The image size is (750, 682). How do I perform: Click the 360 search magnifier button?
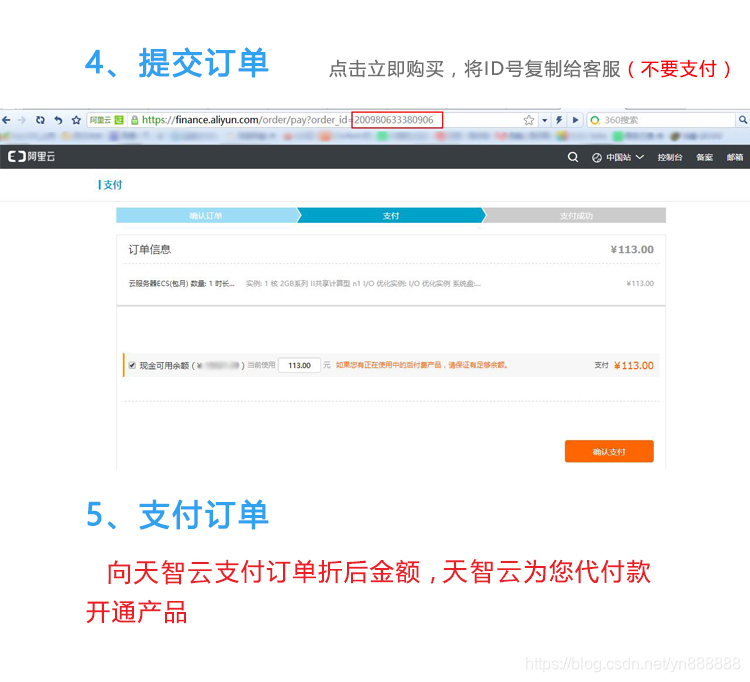[x=742, y=120]
